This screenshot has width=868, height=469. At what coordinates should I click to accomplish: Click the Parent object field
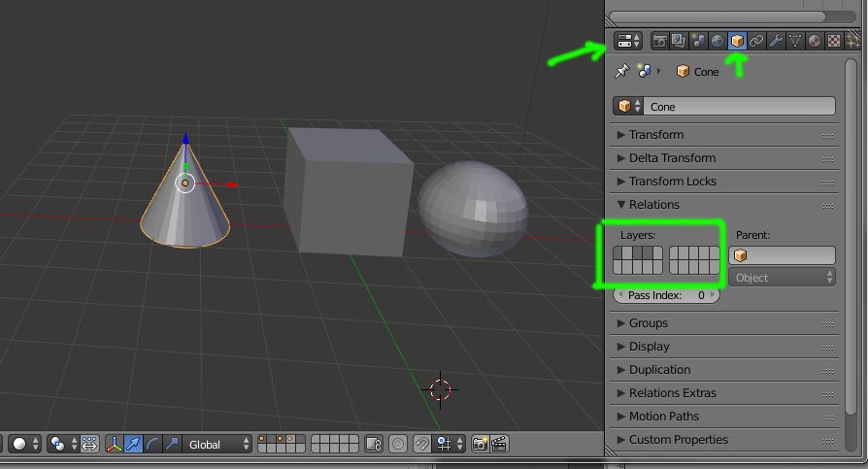[x=782, y=255]
